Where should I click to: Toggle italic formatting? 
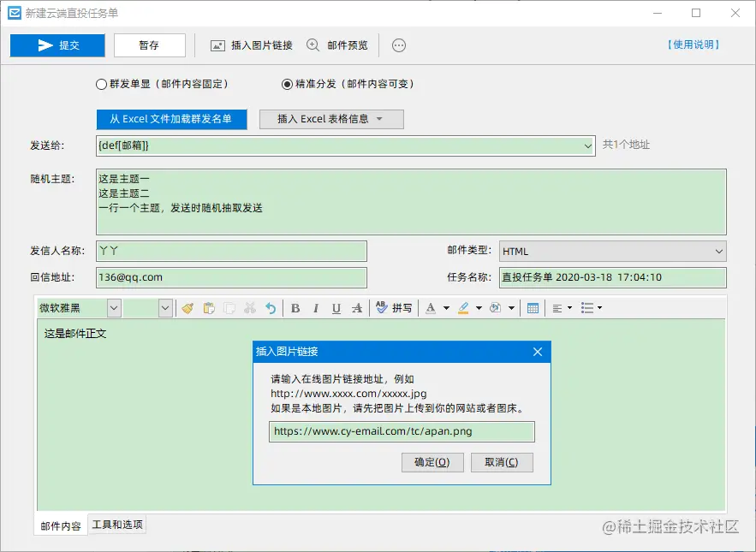pyautogui.click(x=316, y=308)
